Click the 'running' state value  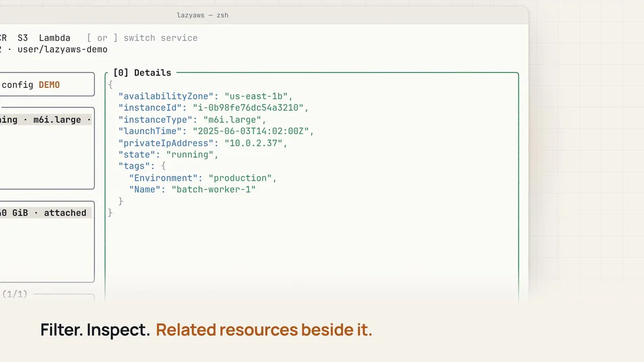click(x=190, y=154)
